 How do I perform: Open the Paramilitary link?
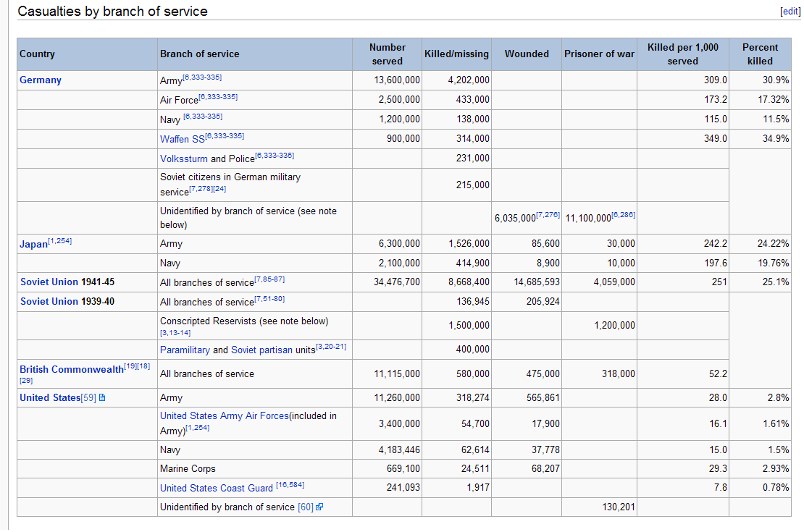pos(185,350)
